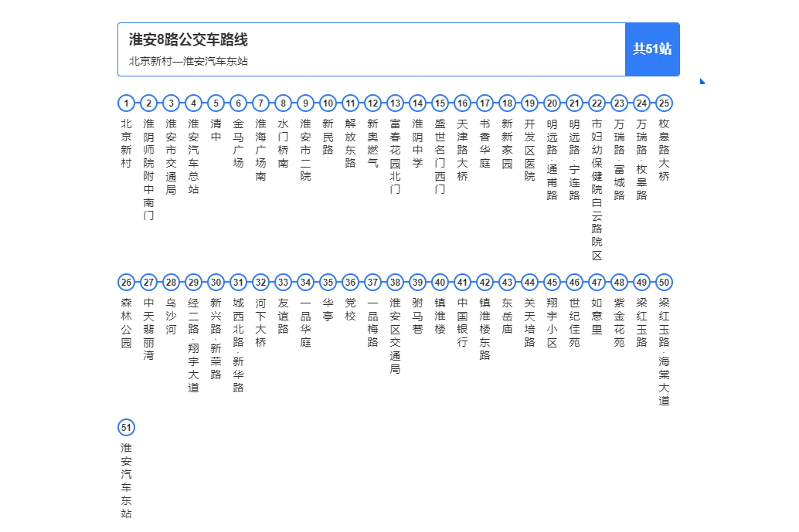Click station marker 41
The width and height of the screenshot is (799, 532).
(x=463, y=282)
